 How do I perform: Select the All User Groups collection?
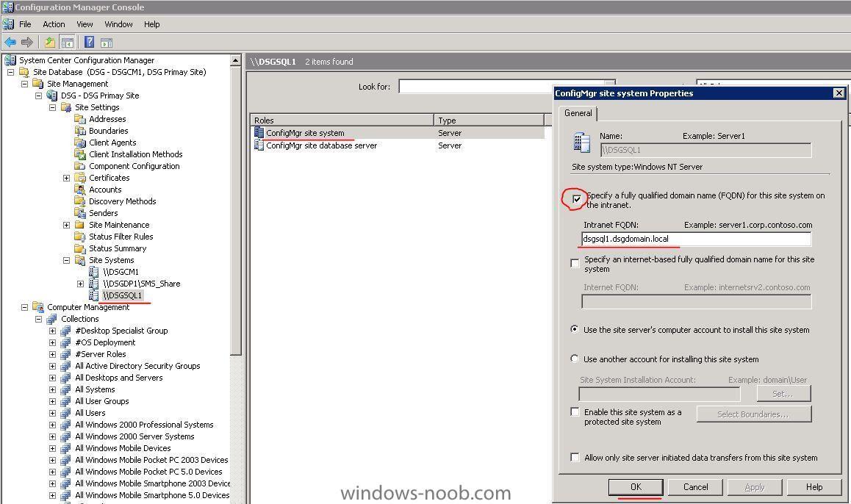click(102, 401)
